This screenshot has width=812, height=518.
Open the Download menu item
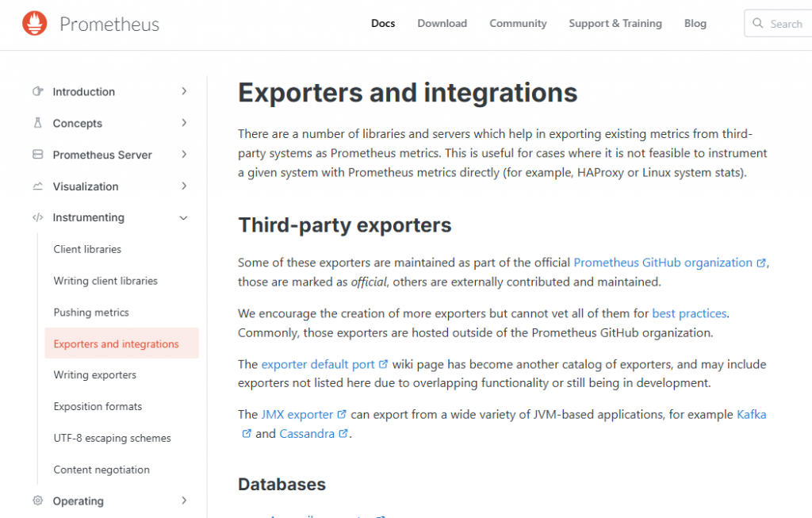click(442, 24)
